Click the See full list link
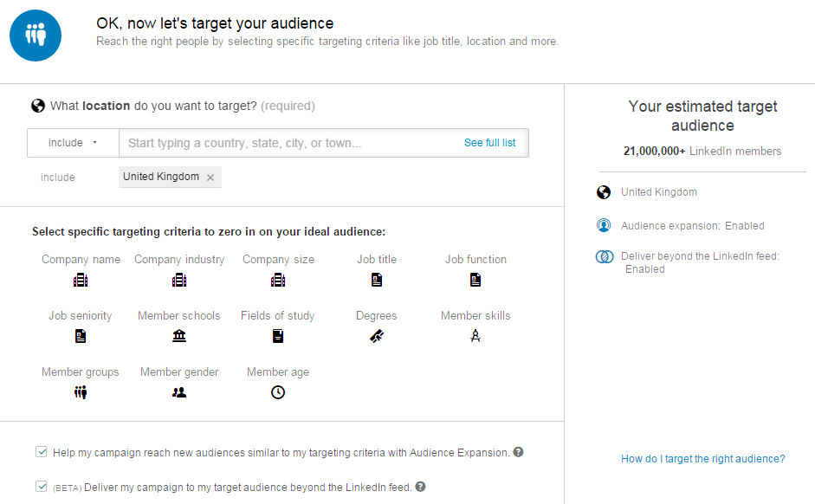This screenshot has height=504, width=815. click(489, 143)
